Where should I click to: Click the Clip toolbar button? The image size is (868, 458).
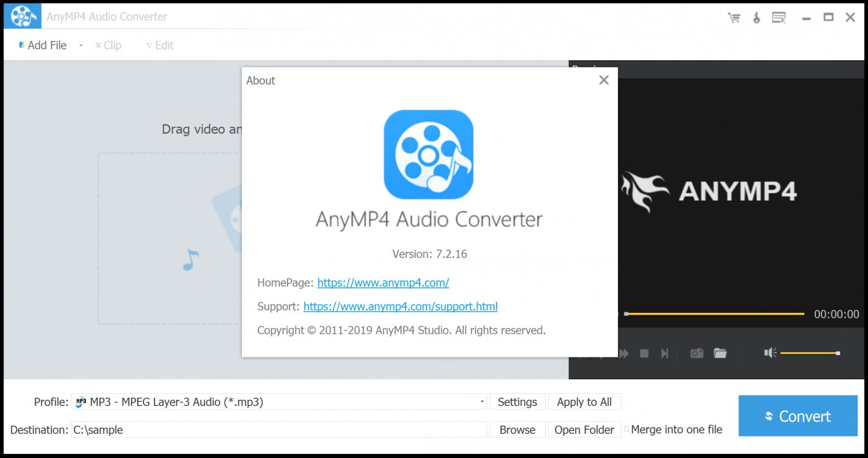tap(108, 45)
